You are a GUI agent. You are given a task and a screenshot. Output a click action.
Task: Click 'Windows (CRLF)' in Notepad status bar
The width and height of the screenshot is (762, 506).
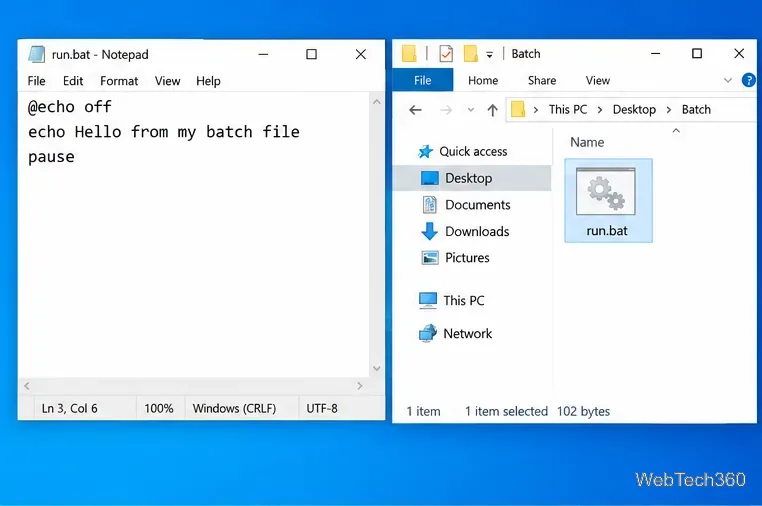click(234, 409)
